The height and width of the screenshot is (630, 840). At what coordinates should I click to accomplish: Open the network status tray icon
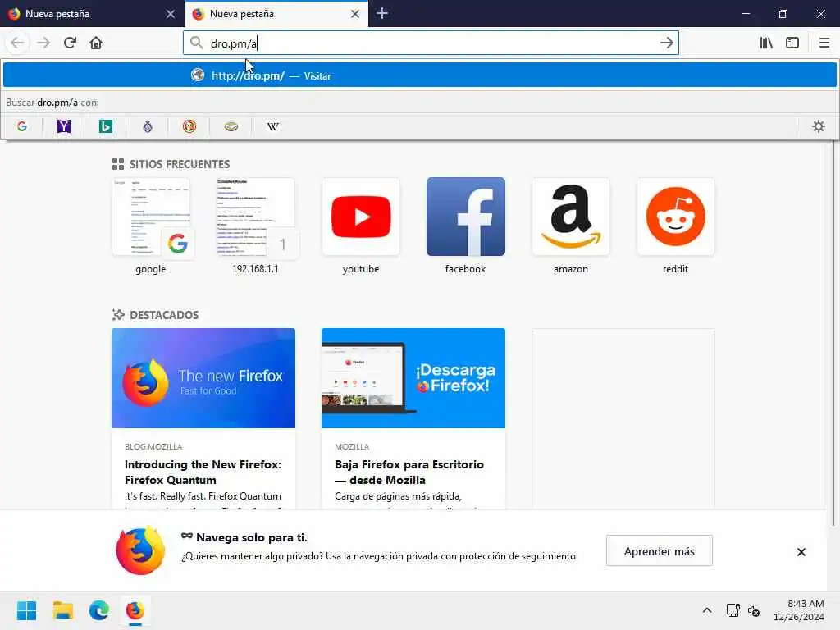pyautogui.click(x=733, y=610)
